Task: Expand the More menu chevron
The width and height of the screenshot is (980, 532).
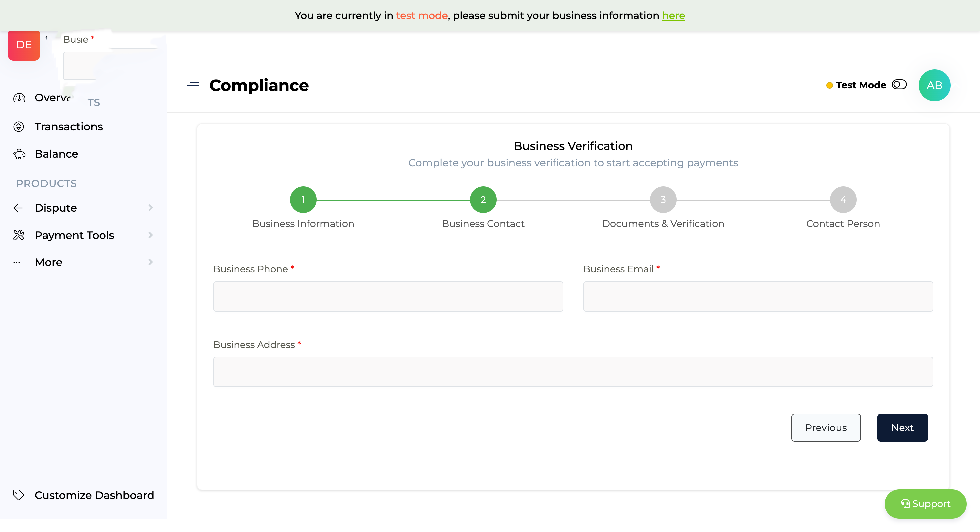Action: (150, 262)
